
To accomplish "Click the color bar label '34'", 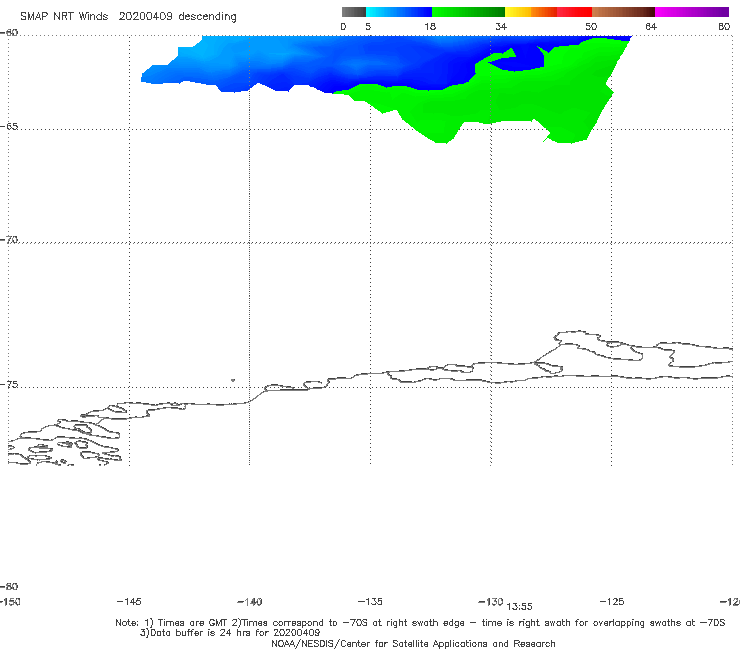I will pyautogui.click(x=501, y=26).
